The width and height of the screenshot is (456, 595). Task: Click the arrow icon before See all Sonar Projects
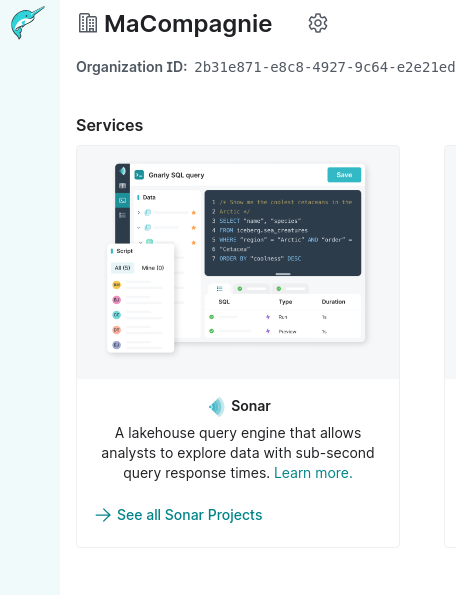103,515
